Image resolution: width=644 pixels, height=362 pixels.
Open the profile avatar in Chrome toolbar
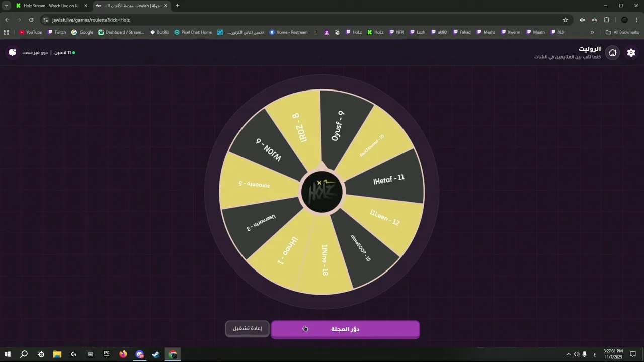pos(624,20)
